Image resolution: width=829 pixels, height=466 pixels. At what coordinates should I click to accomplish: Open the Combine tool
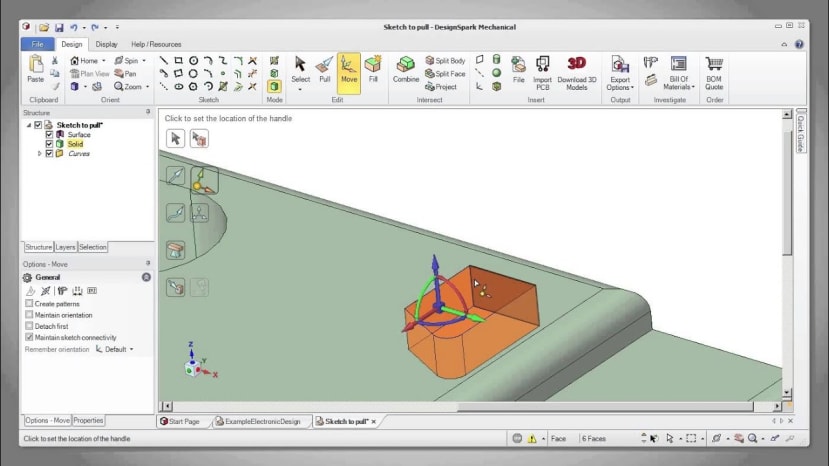click(406, 70)
